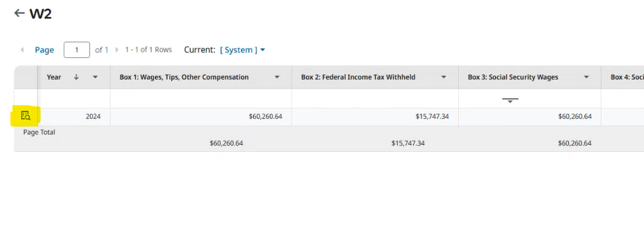Click the blue Page link
The width and height of the screenshot is (644, 250).
pyautogui.click(x=44, y=50)
